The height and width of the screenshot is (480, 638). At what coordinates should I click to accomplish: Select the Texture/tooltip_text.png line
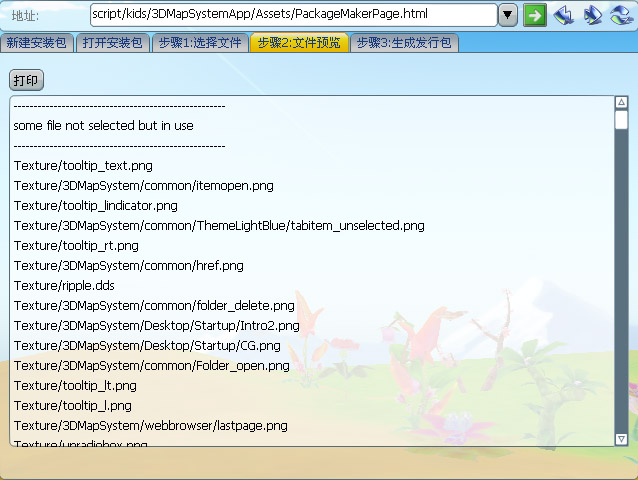point(83,166)
